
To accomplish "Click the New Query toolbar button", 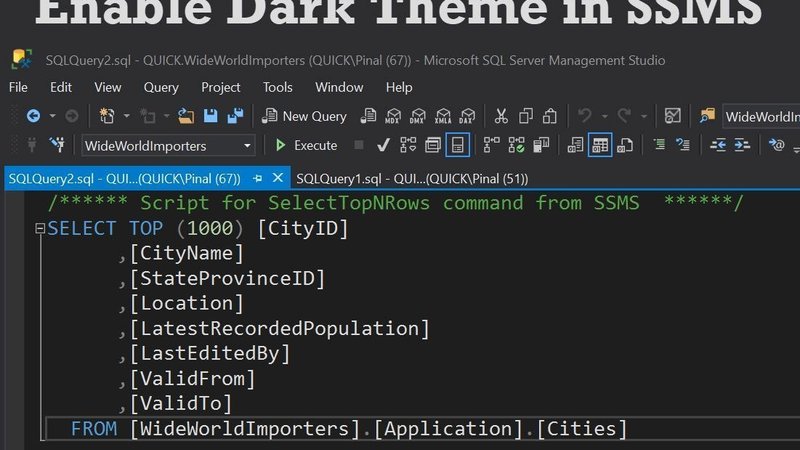I will pos(305,116).
